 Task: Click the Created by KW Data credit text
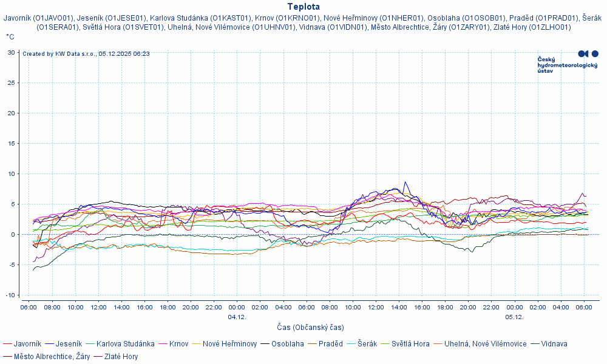(x=86, y=54)
